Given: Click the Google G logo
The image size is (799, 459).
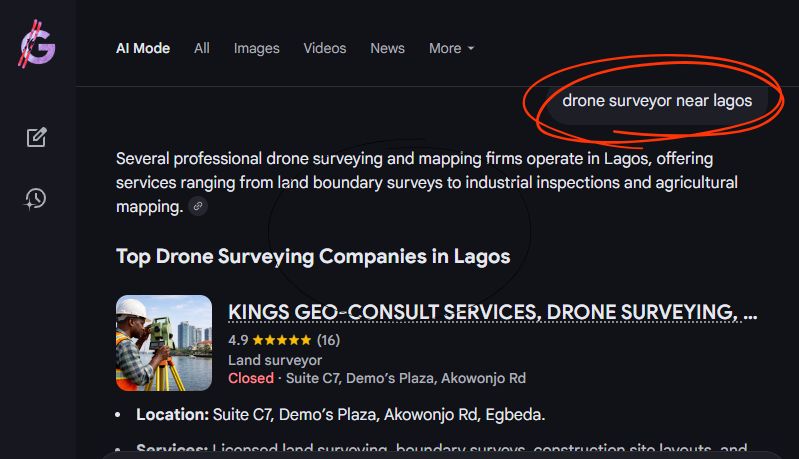Looking at the screenshot, I should pyautogui.click(x=37, y=45).
